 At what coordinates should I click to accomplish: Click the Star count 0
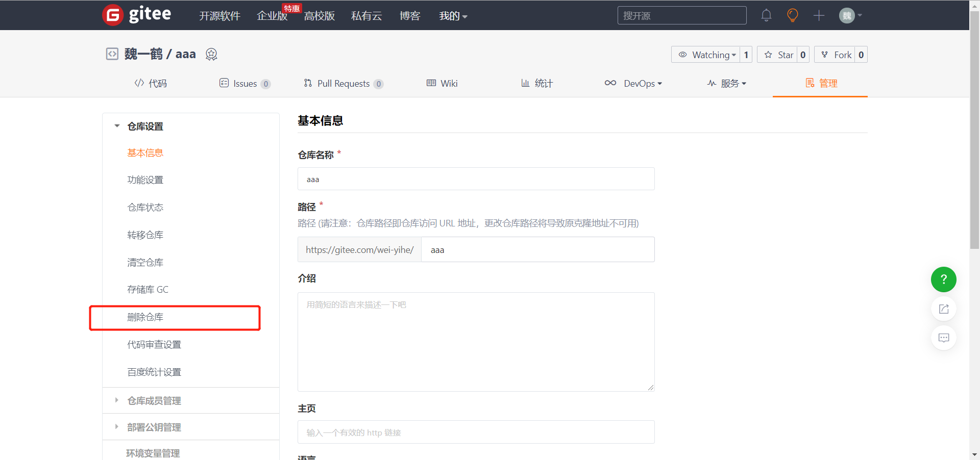tap(803, 55)
